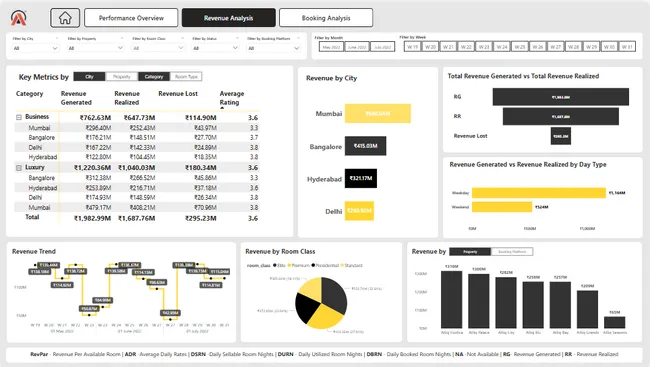
Task: Click the AtliQ logo icon
Action: point(19,18)
